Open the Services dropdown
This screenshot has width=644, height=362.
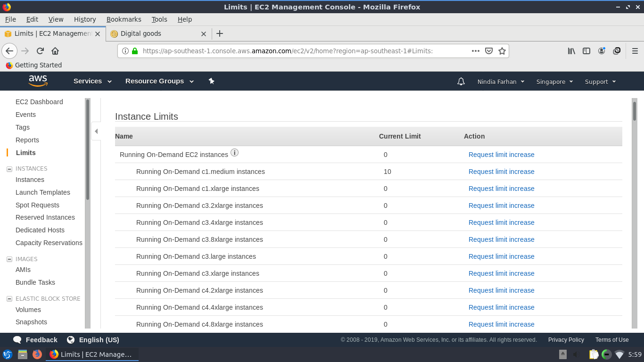[x=92, y=81]
